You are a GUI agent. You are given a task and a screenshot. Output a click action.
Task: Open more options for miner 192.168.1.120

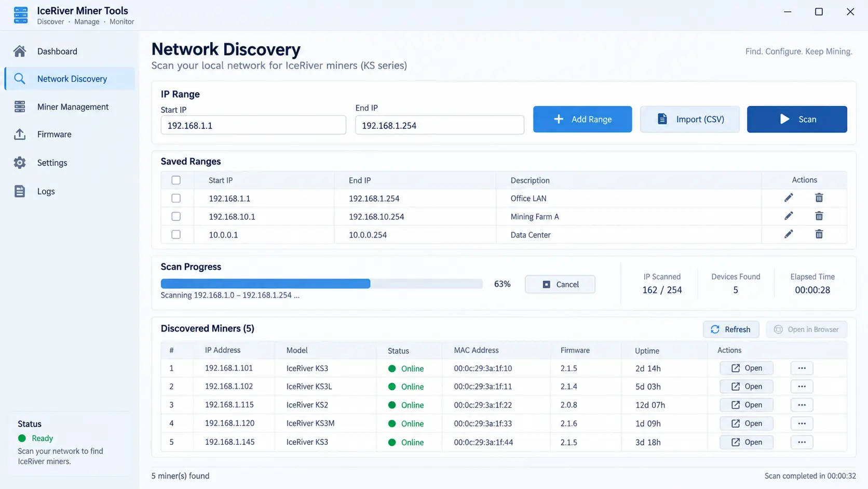click(802, 424)
